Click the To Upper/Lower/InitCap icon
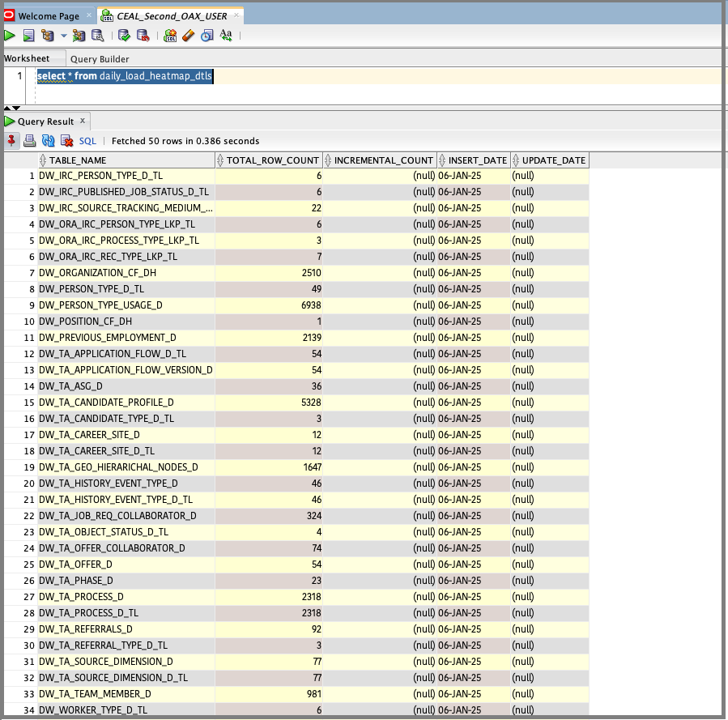Screen dimensions: 728x720 [226, 36]
